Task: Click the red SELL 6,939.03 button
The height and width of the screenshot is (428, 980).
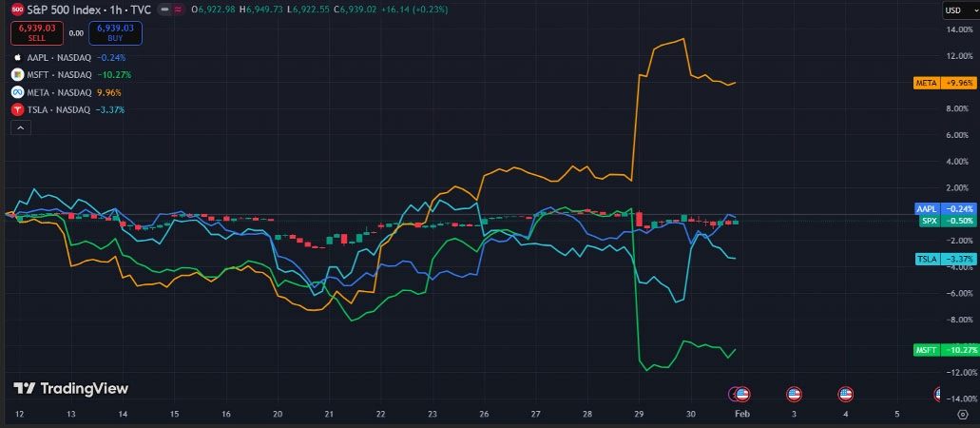Action: click(37, 33)
